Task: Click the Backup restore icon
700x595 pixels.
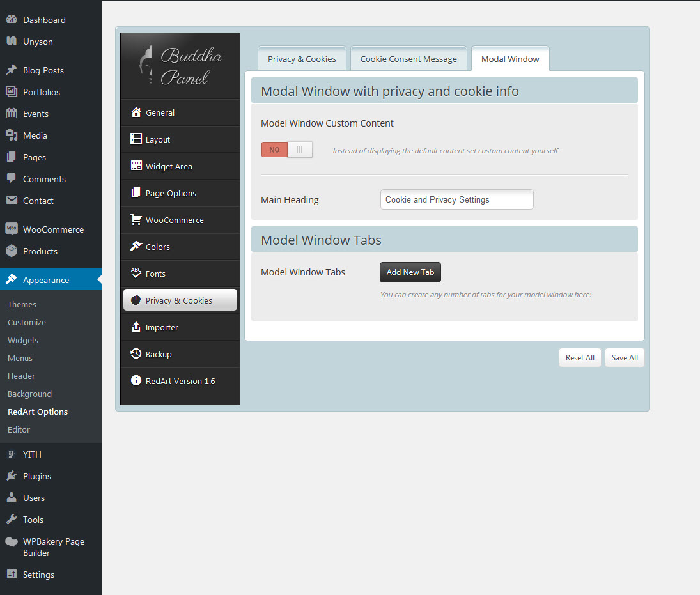Action: click(x=136, y=354)
